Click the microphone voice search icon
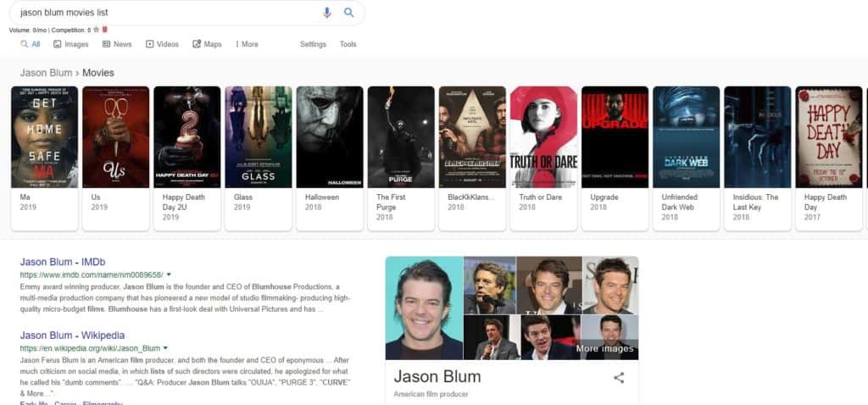Image resolution: width=868 pixels, height=405 pixels. (x=327, y=13)
